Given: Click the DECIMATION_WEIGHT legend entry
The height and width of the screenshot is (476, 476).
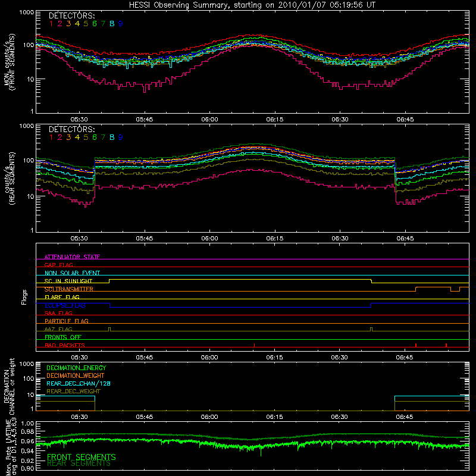Looking at the screenshot, I should 76,375.
